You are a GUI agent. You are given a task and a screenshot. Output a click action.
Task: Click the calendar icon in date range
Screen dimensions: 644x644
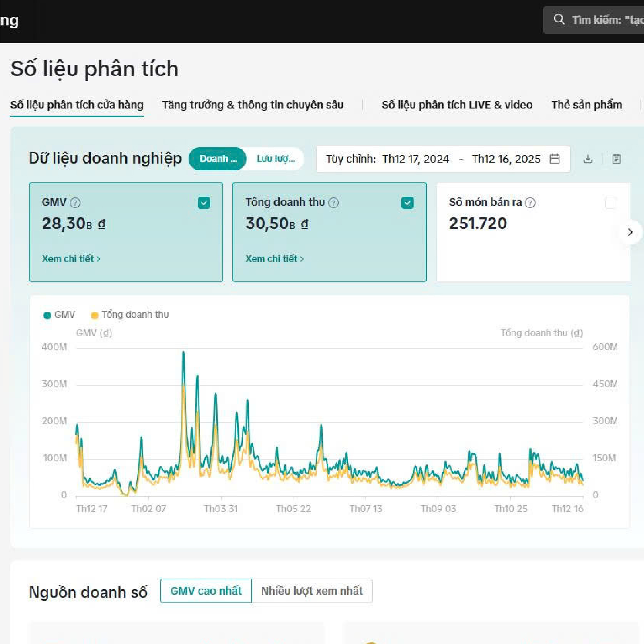[x=555, y=159]
